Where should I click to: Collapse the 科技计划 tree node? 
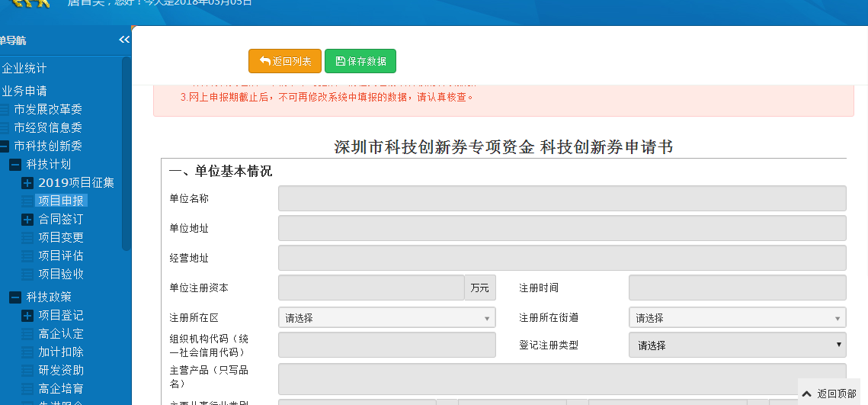(x=15, y=165)
